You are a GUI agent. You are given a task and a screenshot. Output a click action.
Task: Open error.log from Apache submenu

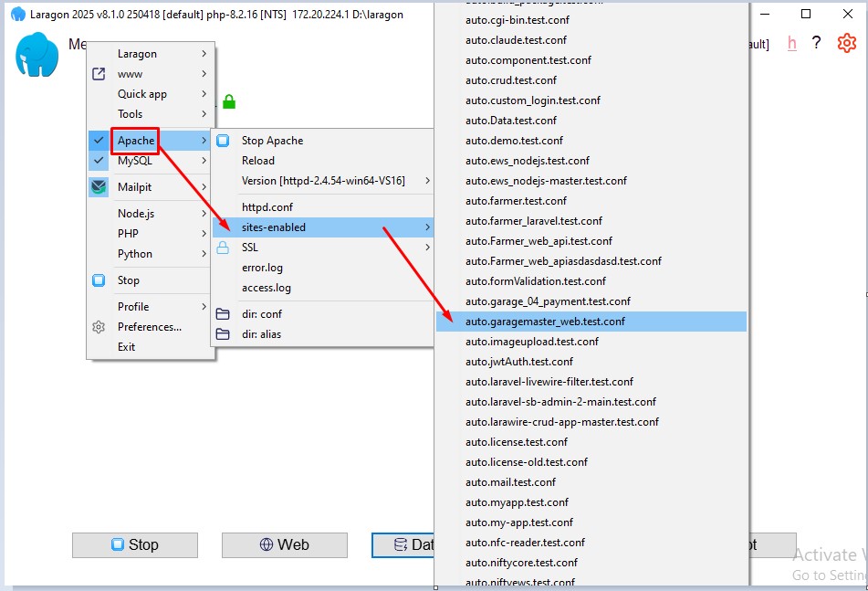pyautogui.click(x=323, y=268)
